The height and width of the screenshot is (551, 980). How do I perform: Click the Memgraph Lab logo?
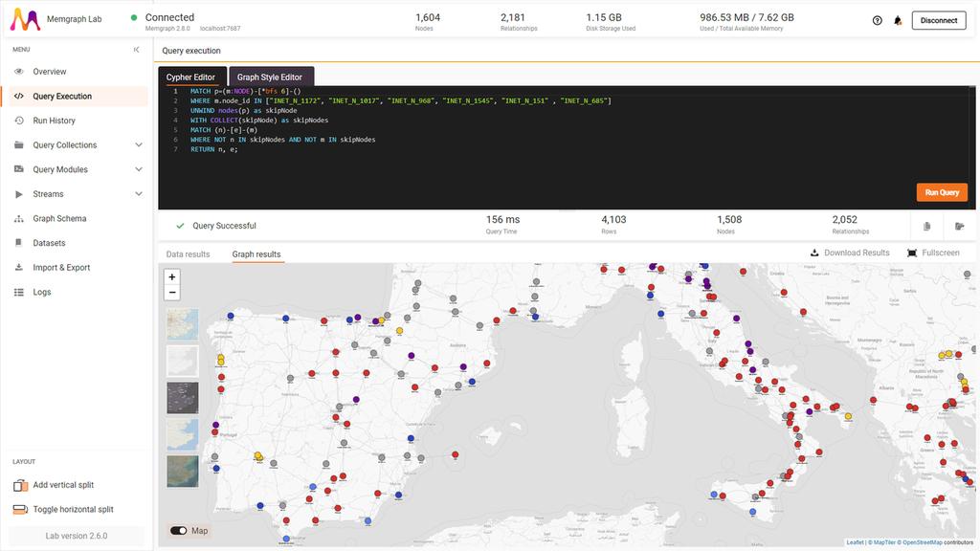[x=25, y=19]
